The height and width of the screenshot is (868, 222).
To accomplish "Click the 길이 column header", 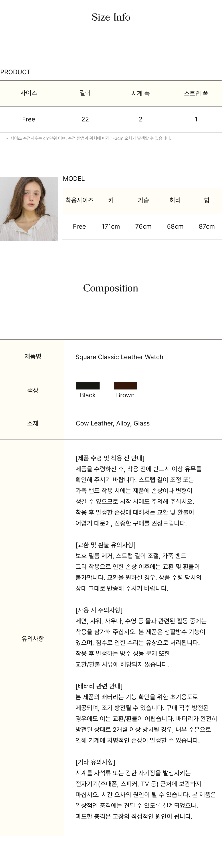I will tap(85, 93).
